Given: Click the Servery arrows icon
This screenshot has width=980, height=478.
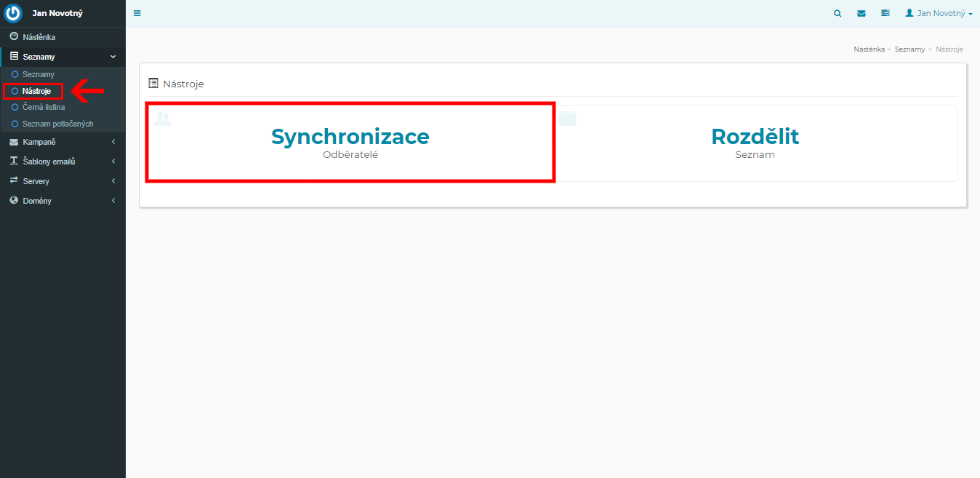Looking at the screenshot, I should click(14, 180).
